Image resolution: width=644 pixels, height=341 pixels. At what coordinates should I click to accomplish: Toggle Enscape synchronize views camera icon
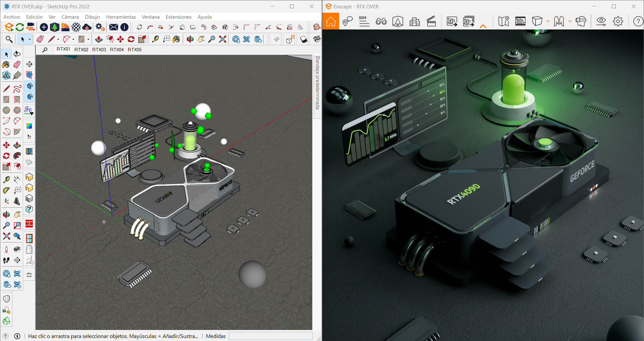point(31,27)
